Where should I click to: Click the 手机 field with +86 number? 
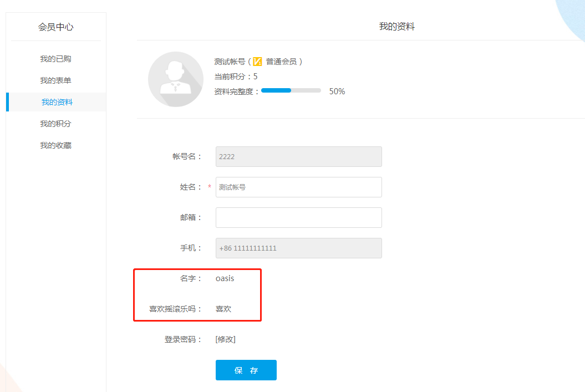point(298,248)
